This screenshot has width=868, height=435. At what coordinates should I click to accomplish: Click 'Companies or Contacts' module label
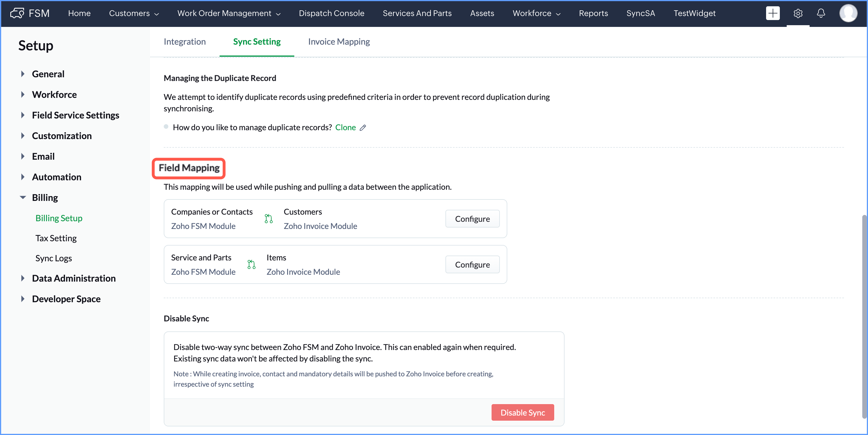pyautogui.click(x=212, y=211)
